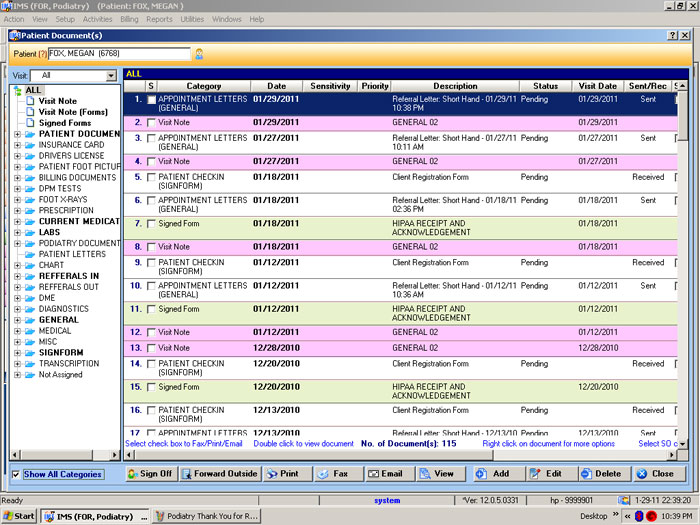Check row 11 Signed Form checkbox
700x525 pixels.
pos(151,309)
